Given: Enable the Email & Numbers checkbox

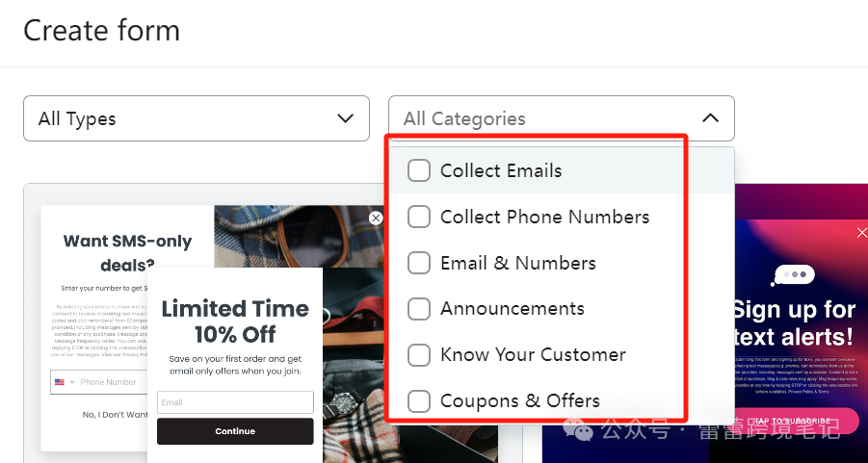Looking at the screenshot, I should point(419,263).
